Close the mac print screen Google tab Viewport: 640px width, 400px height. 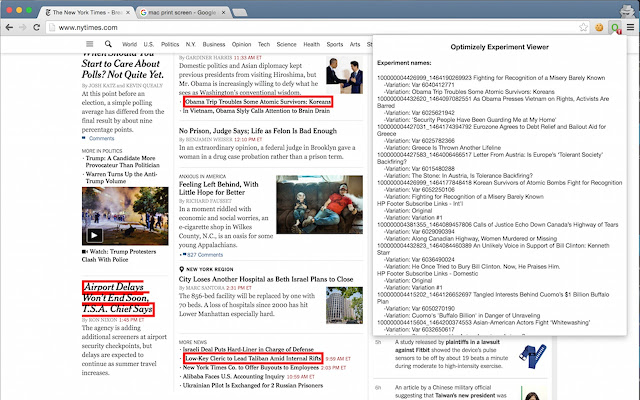[223, 13]
